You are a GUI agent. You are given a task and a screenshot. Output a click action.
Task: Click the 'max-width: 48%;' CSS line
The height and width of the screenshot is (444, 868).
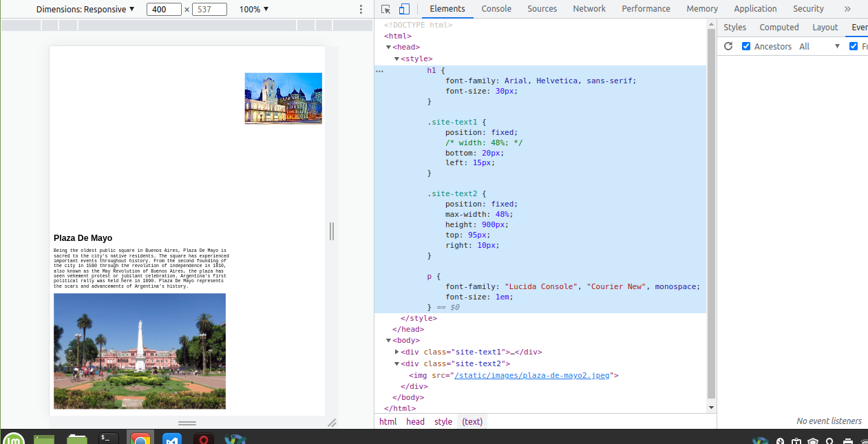coord(479,214)
